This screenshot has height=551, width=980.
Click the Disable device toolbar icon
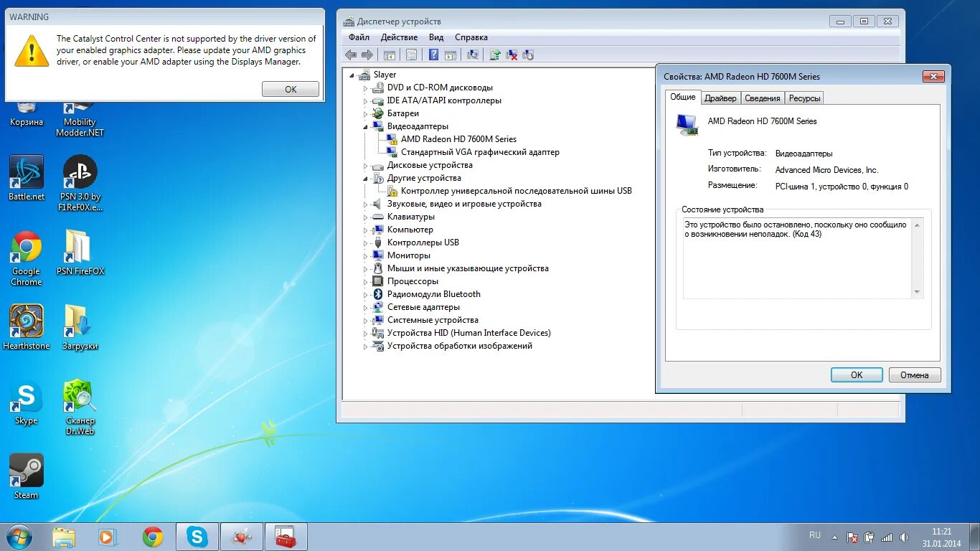pyautogui.click(x=529, y=55)
